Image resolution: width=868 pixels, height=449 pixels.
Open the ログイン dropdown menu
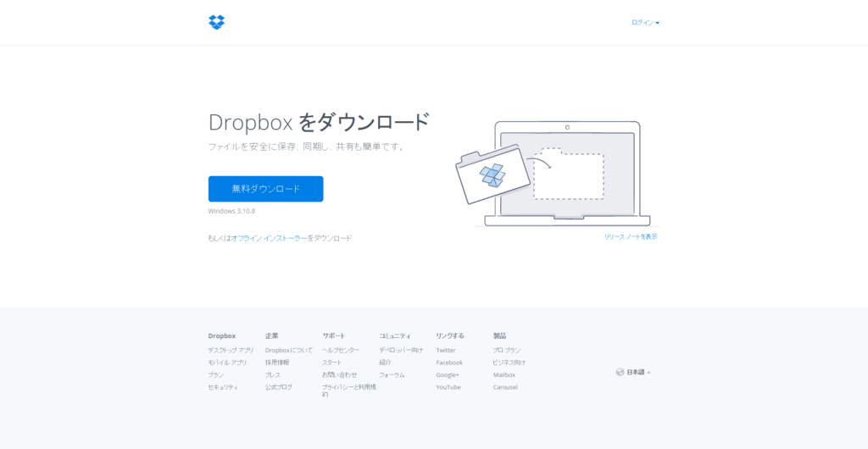[x=645, y=23]
